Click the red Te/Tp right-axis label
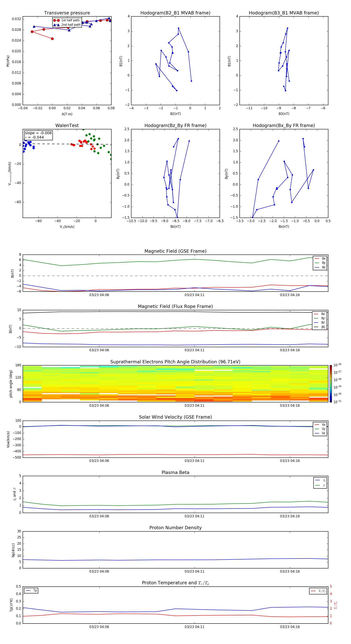 coord(336,605)
